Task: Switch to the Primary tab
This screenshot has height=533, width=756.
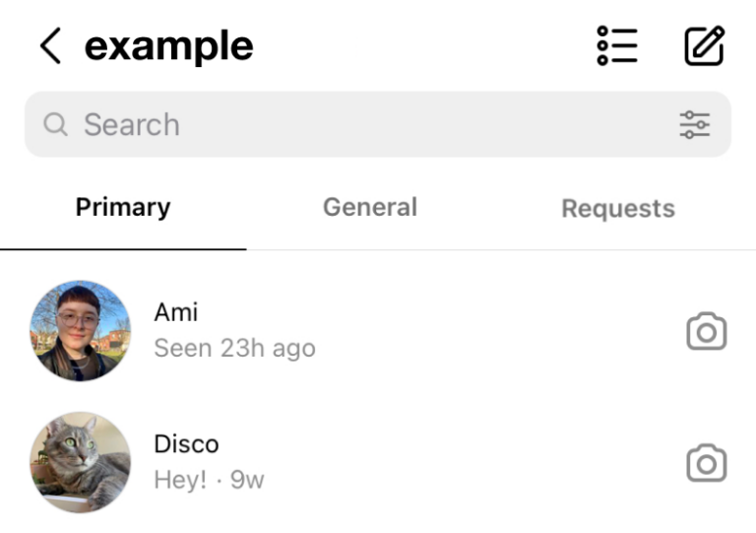Action: (x=123, y=208)
